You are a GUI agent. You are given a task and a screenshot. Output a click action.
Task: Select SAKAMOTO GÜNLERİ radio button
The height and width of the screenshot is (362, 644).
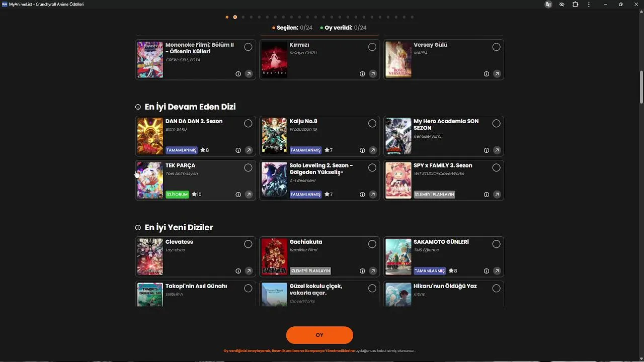pyautogui.click(x=497, y=244)
